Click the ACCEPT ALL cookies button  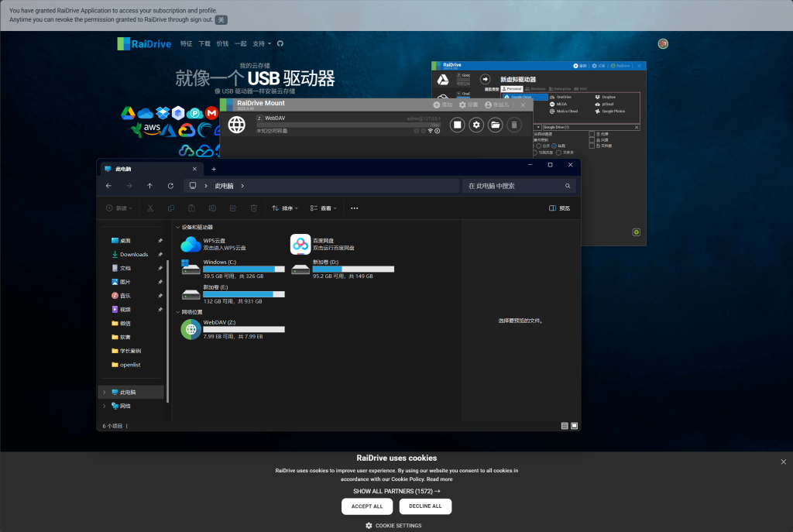(x=367, y=506)
